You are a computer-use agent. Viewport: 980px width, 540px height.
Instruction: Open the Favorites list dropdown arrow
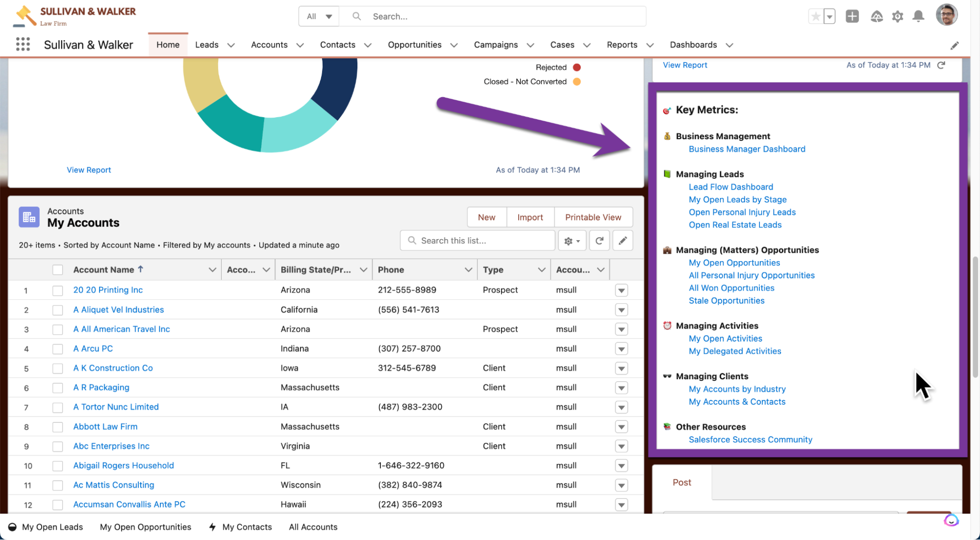(829, 17)
